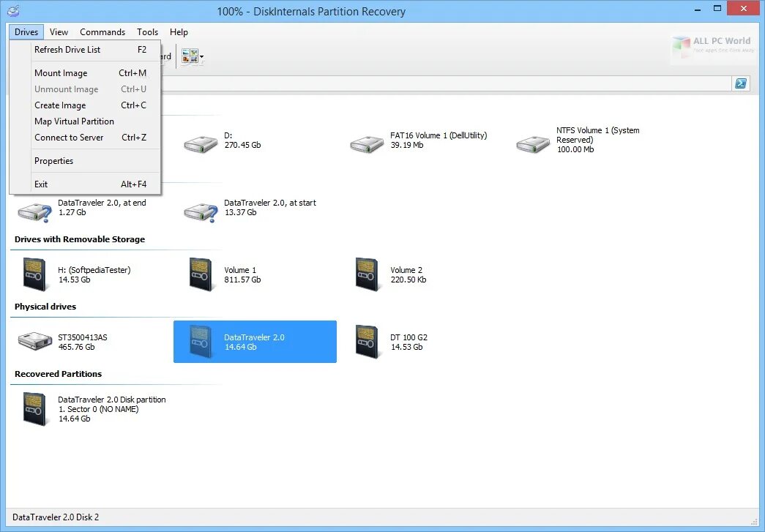Open the Commands menu

click(x=102, y=32)
